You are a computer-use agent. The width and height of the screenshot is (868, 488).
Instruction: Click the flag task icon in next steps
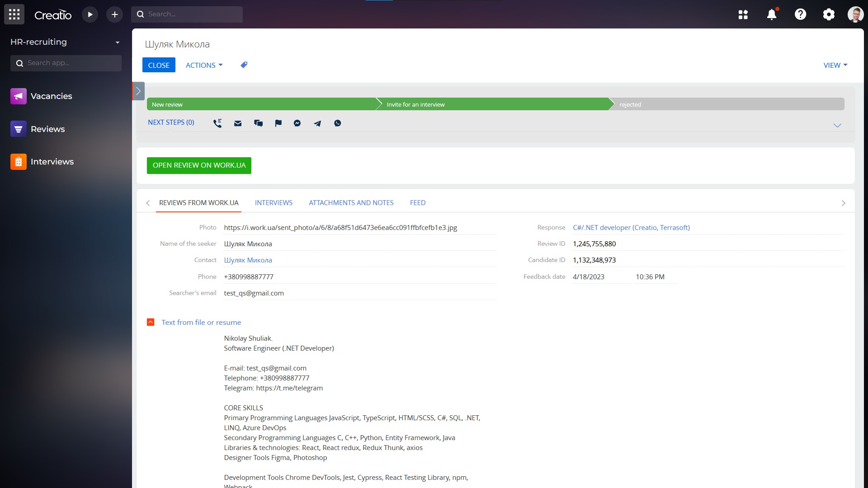278,123
